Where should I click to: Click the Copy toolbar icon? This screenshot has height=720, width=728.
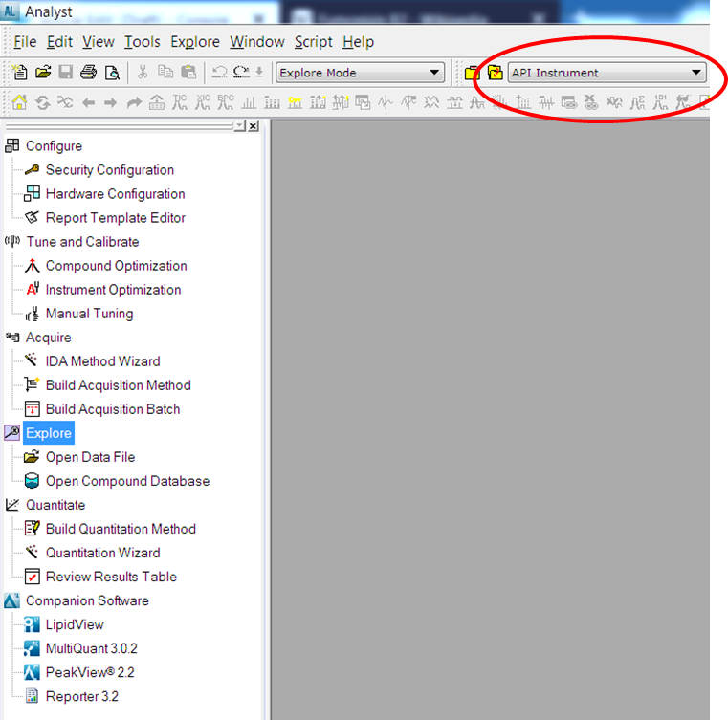coord(165,72)
